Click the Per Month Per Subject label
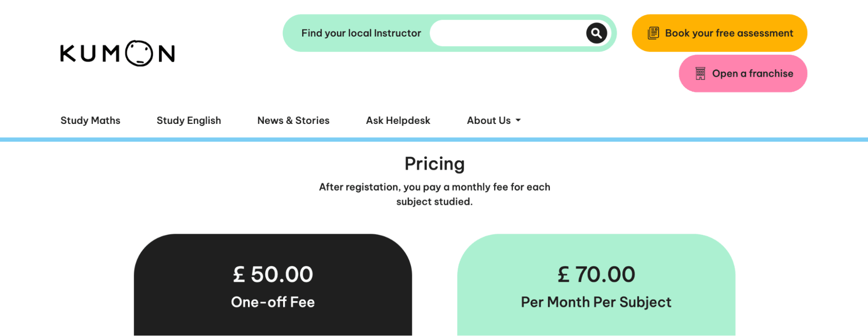Image resolution: width=868 pixels, height=336 pixels. [x=596, y=302]
